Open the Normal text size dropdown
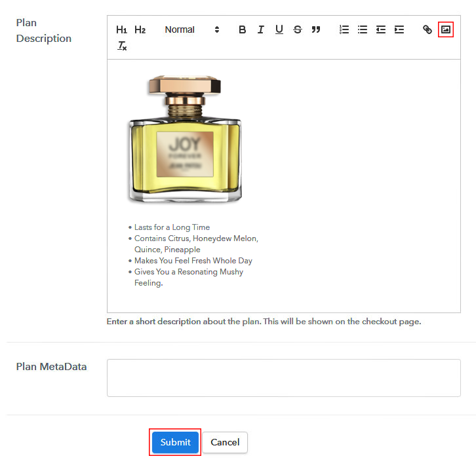476x469 pixels. 192,29
